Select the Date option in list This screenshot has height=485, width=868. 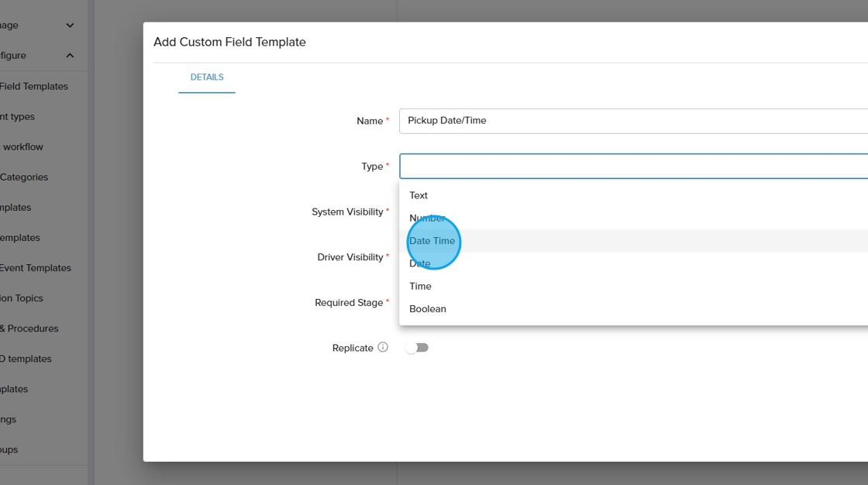[419, 263]
